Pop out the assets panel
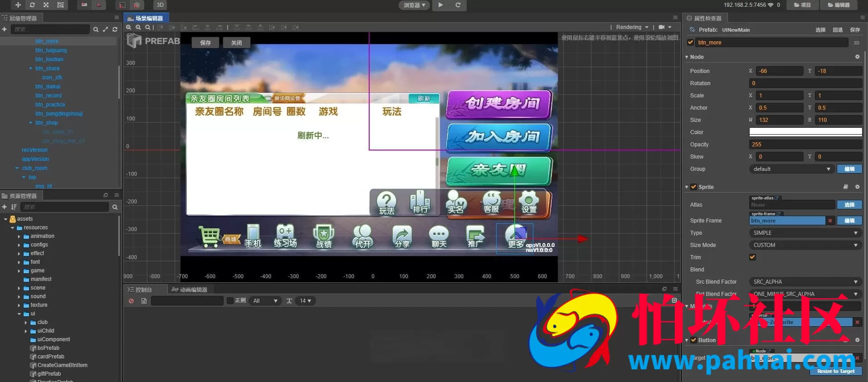Image resolution: width=868 pixels, height=382 pixels. 106,195
